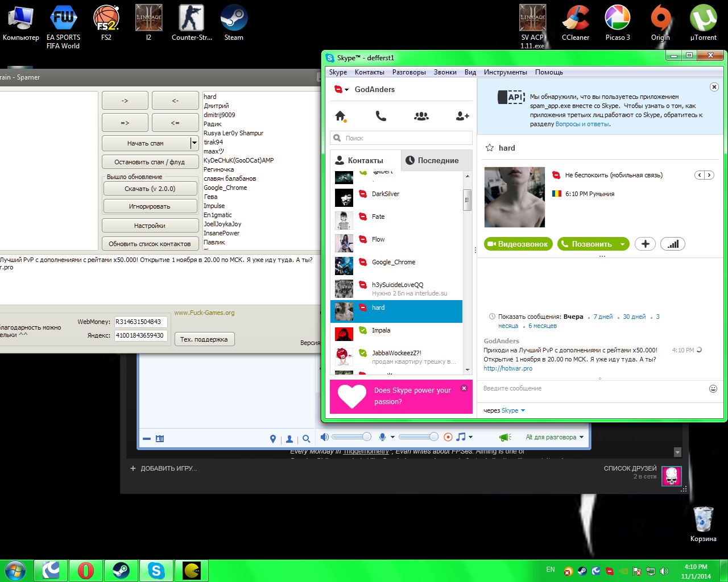Show messages from the last 7 дней
728x582 pixels.
tap(603, 317)
